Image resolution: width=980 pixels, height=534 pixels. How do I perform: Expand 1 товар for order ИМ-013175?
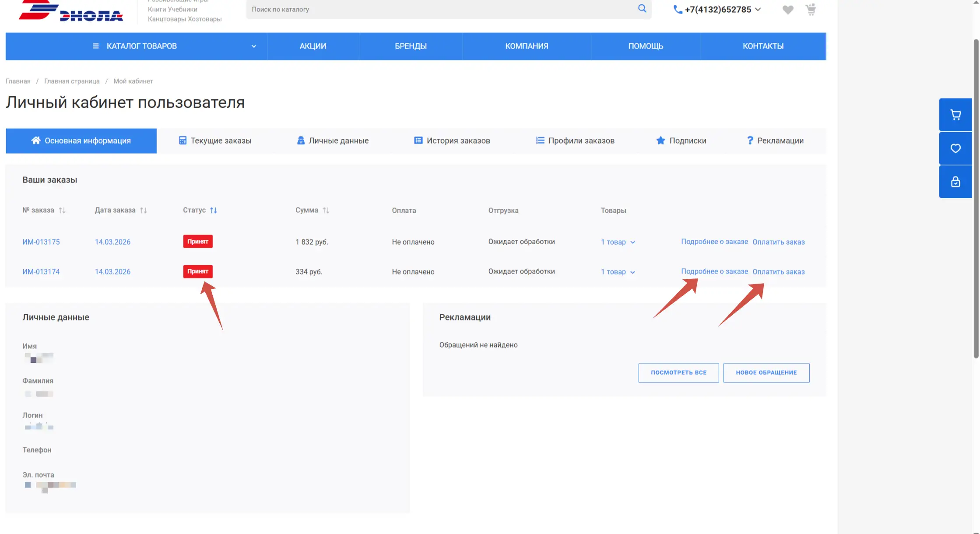pos(618,242)
